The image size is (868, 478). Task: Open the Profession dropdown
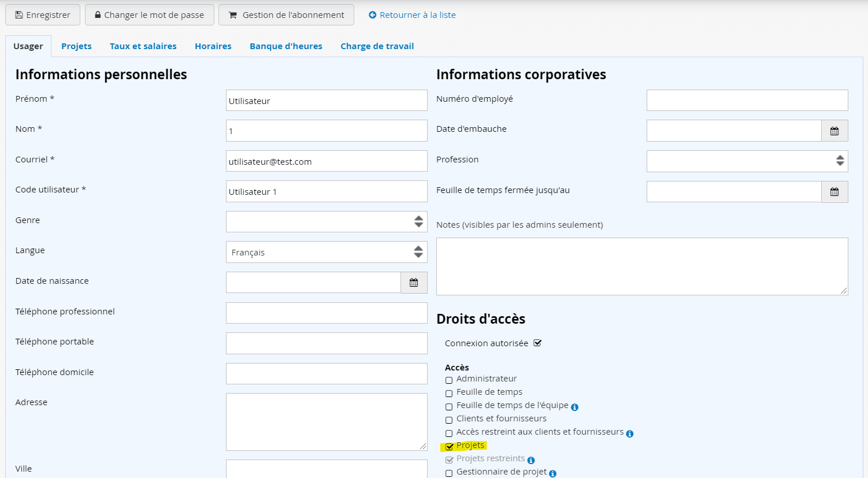[x=747, y=161]
